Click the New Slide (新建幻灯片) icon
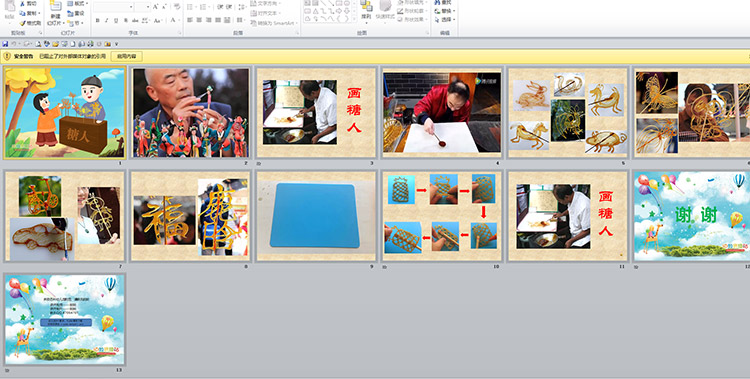Screen dimensions: 750x379 [x=55, y=6]
